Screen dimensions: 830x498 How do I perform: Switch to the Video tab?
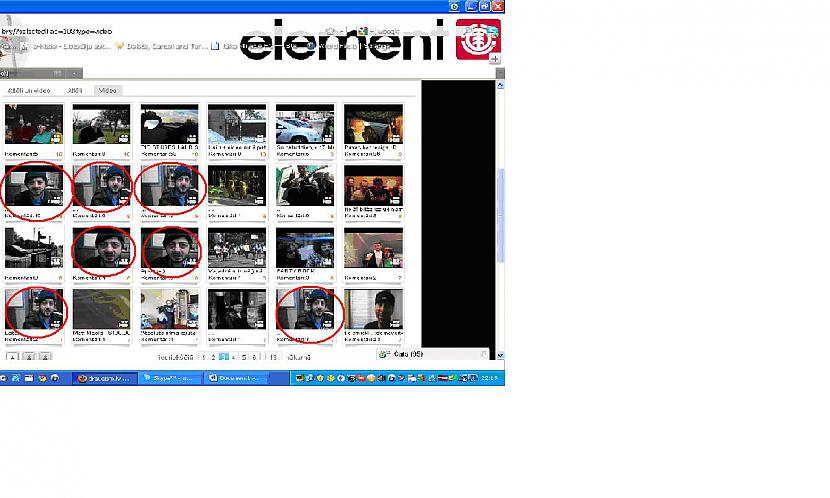click(x=107, y=90)
